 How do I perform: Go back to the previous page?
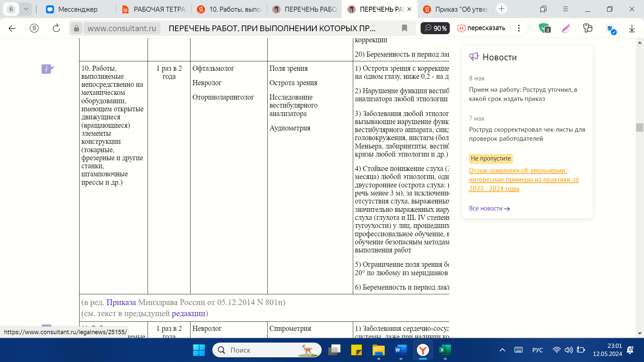(12, 28)
